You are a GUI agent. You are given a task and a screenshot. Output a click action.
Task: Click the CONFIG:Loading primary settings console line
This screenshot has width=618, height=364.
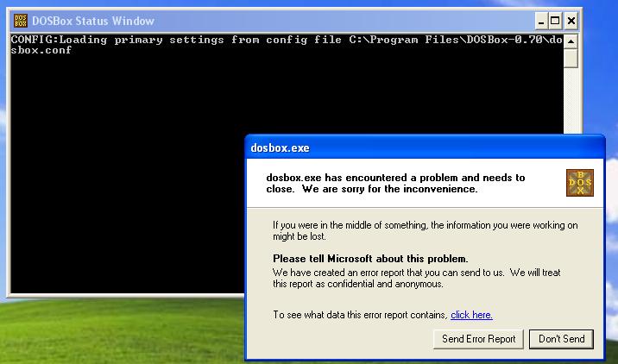pos(287,40)
